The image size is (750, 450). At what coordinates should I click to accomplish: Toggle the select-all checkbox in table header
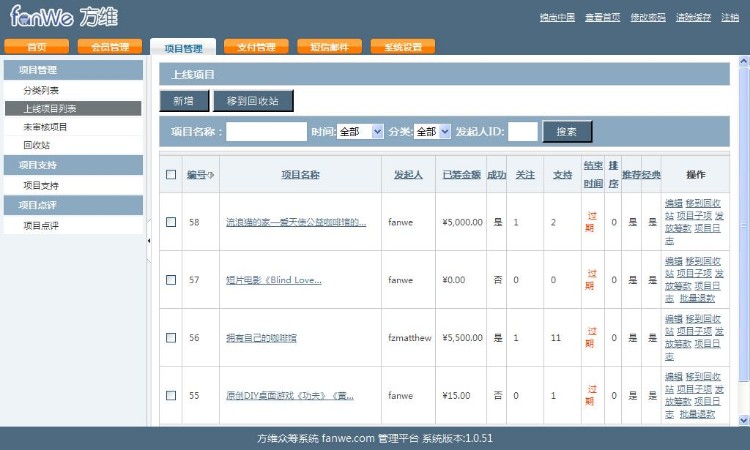tap(171, 174)
